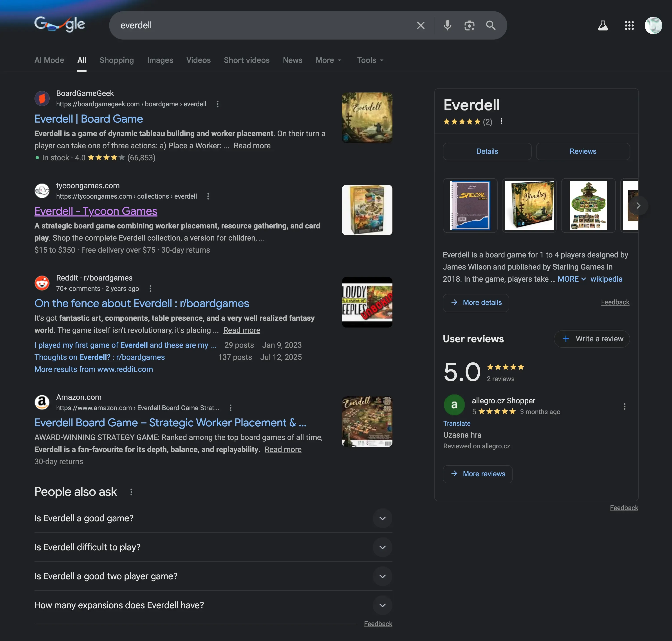Click the microphone icon for voice search
Viewport: 672px width, 641px height.
pyautogui.click(x=447, y=25)
